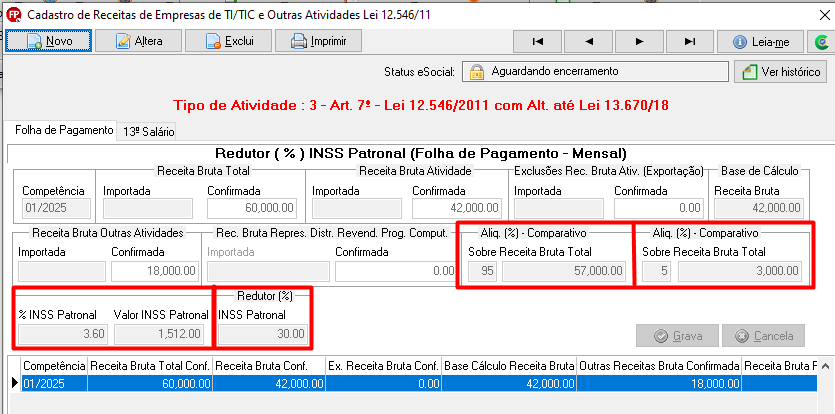Image resolution: width=835 pixels, height=414 pixels.
Task: Click the grid scrollbar up arrow
Action: point(825,366)
